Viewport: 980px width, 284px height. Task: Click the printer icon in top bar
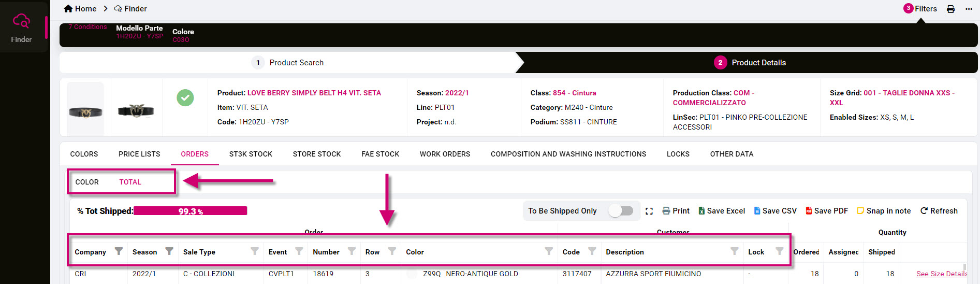[x=950, y=9]
